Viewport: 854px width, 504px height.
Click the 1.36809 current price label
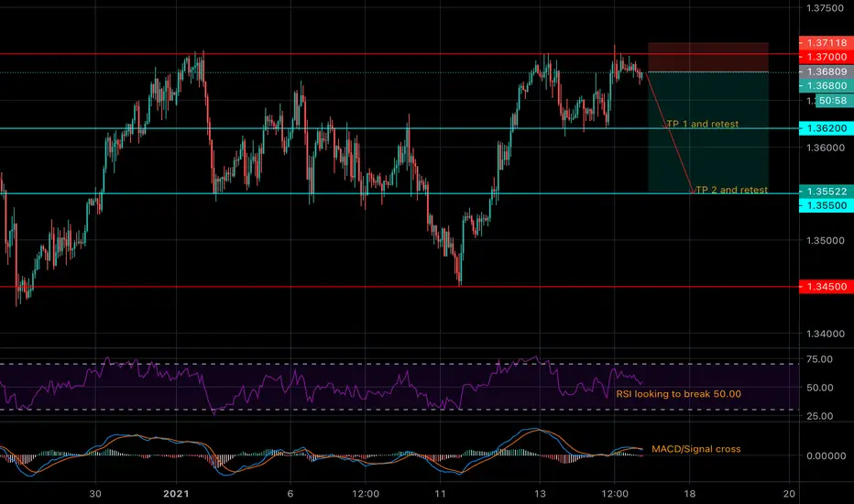click(x=827, y=71)
